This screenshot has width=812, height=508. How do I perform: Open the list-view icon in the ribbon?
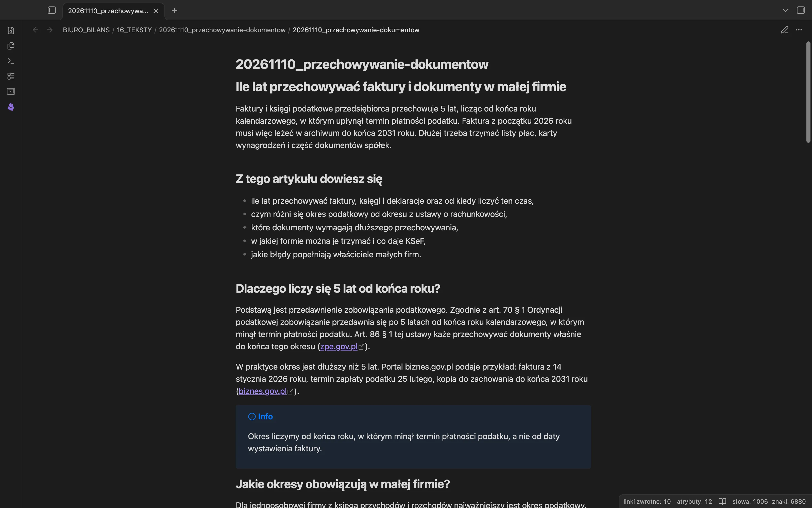pyautogui.click(x=11, y=76)
